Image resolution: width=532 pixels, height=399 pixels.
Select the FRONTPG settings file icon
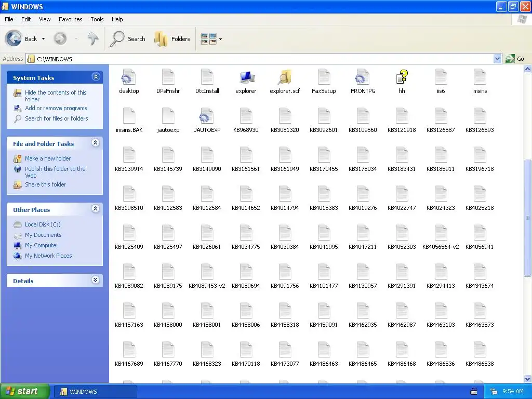363,77
